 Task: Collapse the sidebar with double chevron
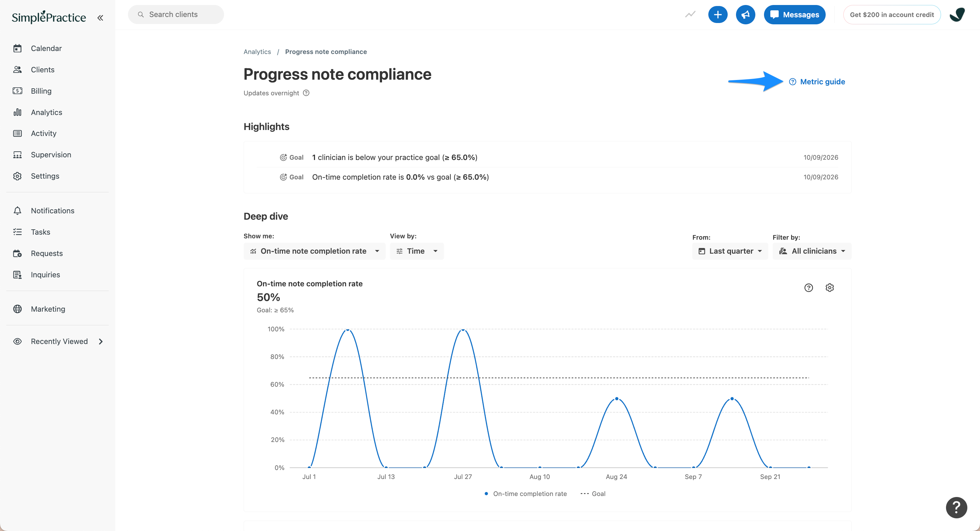click(100, 17)
